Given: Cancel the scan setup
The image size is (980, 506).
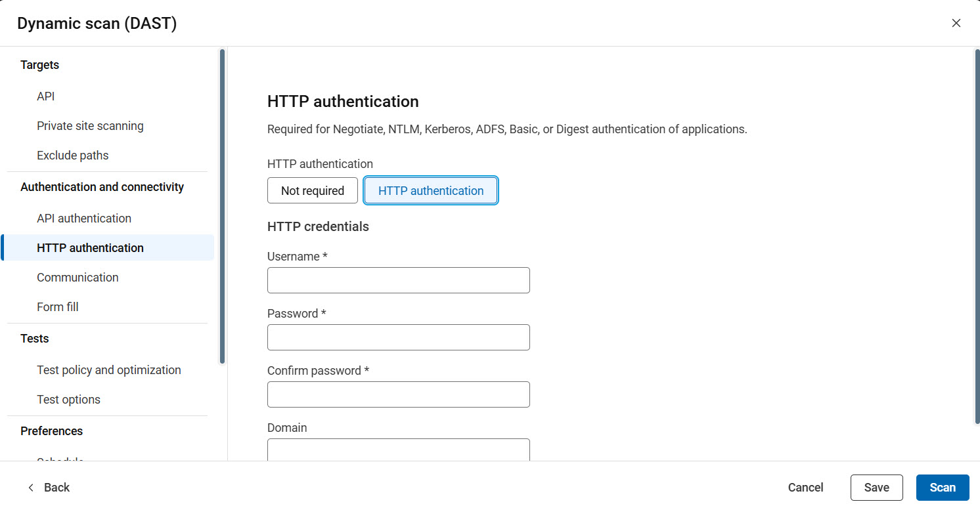Looking at the screenshot, I should tap(805, 488).
